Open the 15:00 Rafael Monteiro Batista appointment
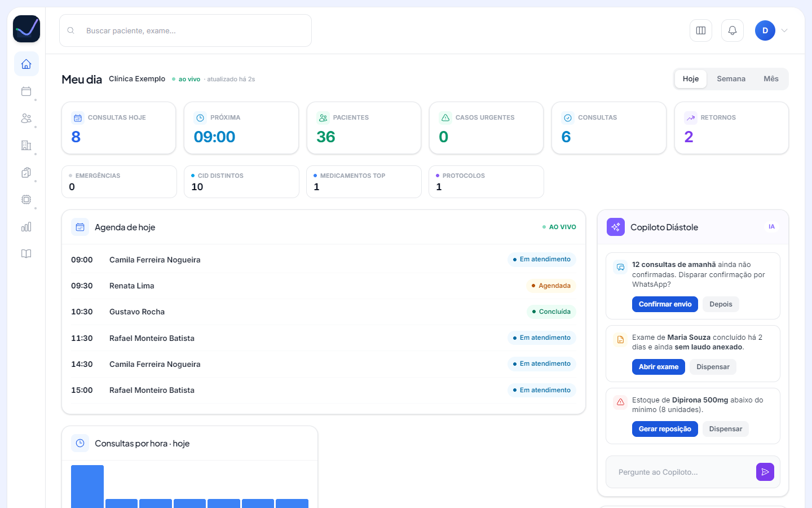812x508 pixels. coord(323,390)
